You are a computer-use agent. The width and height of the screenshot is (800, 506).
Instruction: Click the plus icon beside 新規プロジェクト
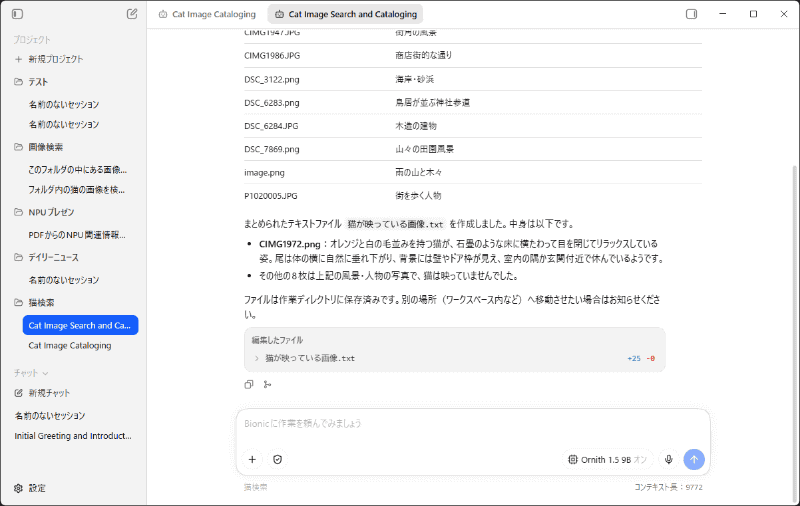point(18,59)
